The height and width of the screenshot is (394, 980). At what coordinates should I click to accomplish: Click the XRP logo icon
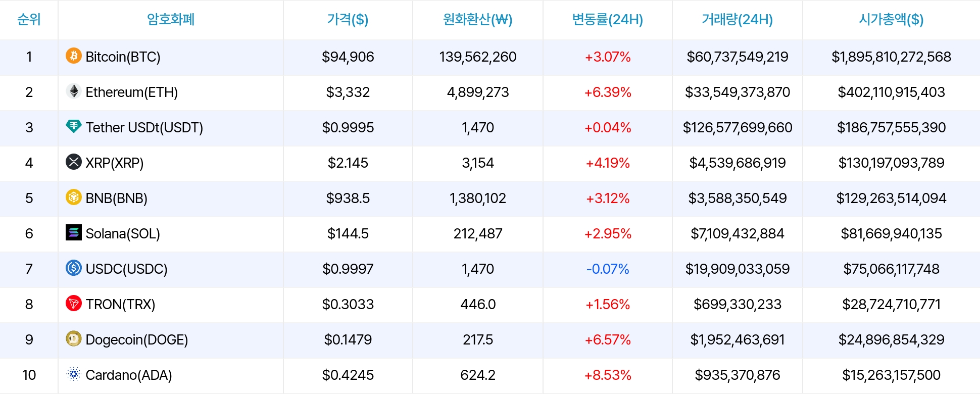point(74,162)
